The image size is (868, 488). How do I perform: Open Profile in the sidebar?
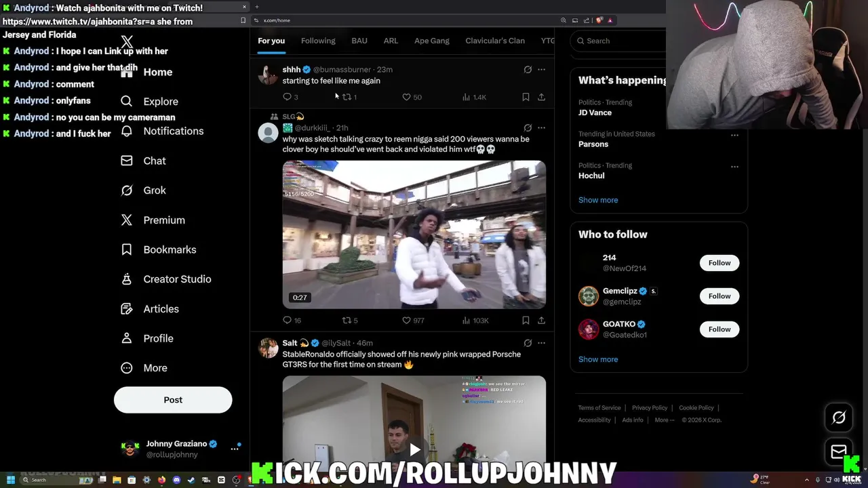146,338
